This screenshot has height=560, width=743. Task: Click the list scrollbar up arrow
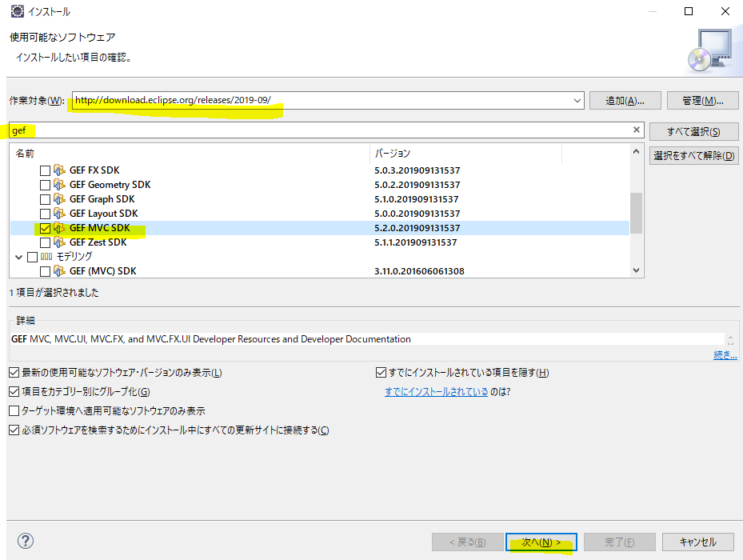pos(636,152)
